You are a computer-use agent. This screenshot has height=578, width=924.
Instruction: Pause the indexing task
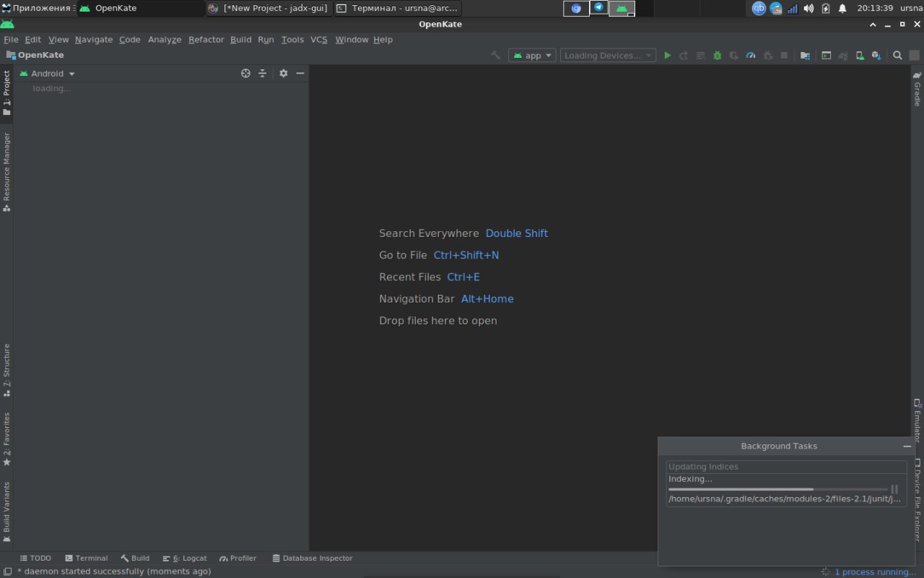[x=894, y=489]
